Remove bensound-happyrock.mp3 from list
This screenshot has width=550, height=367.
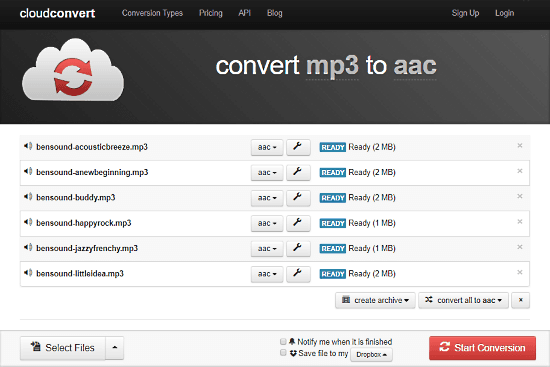pyautogui.click(x=520, y=222)
